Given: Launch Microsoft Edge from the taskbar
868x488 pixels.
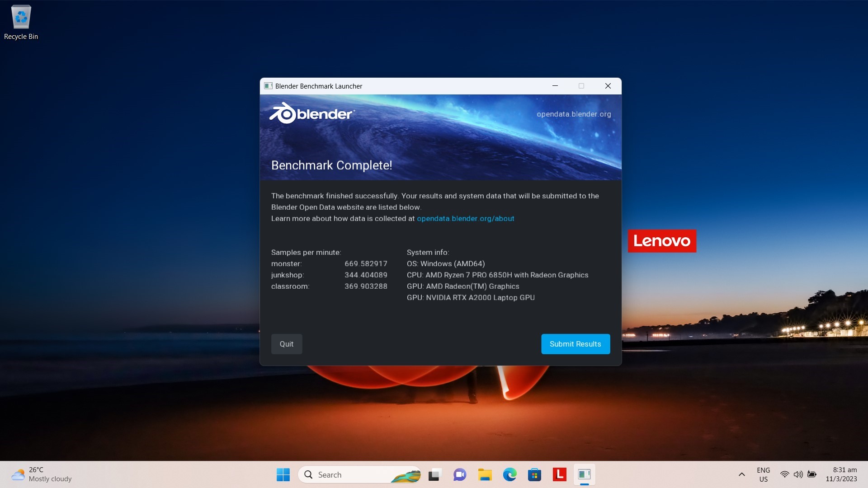Looking at the screenshot, I should (x=509, y=474).
